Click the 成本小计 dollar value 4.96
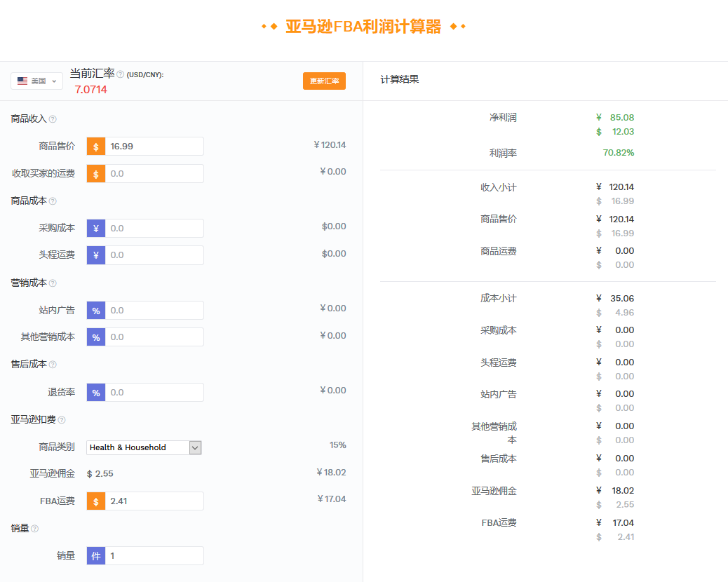Viewport: 728px width, 582px height. point(624,313)
